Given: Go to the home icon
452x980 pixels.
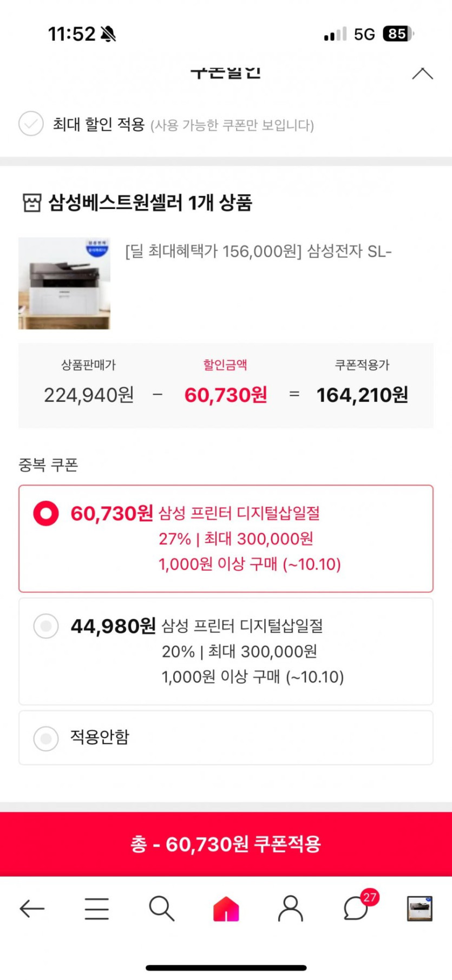Looking at the screenshot, I should pyautogui.click(x=226, y=909).
